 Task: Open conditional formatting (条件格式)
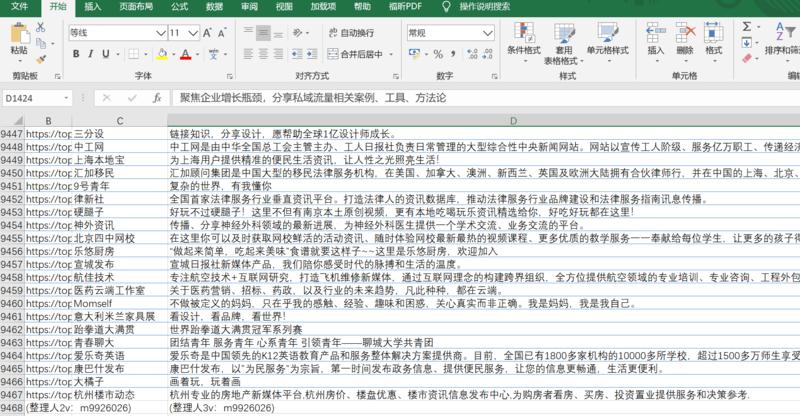(524, 41)
